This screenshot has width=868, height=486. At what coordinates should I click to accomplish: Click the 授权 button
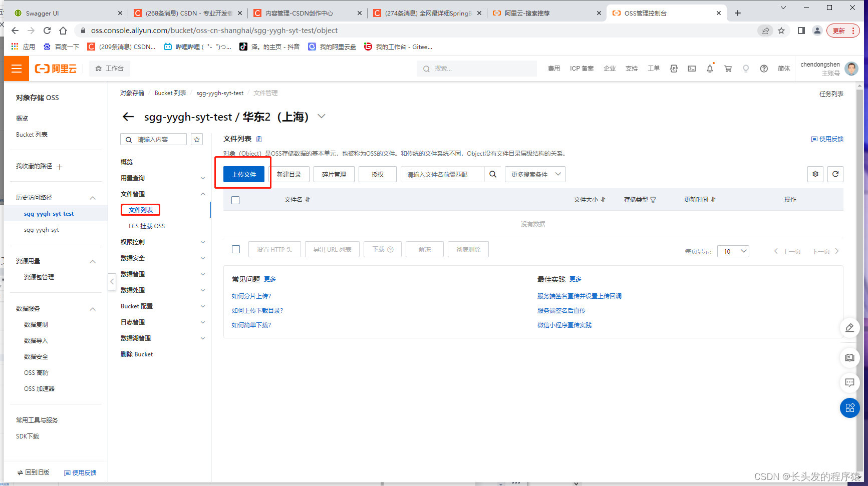point(378,174)
